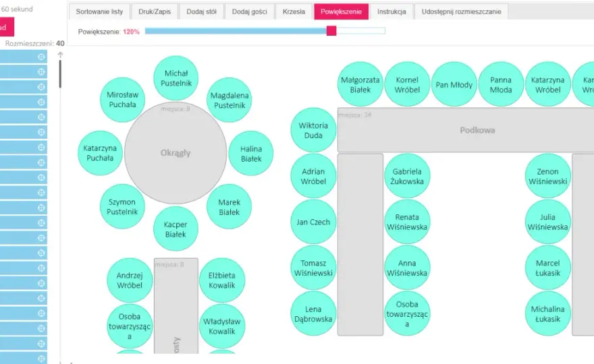Select guest Halina Białek
Screen dimensions: 594x364
point(251,153)
